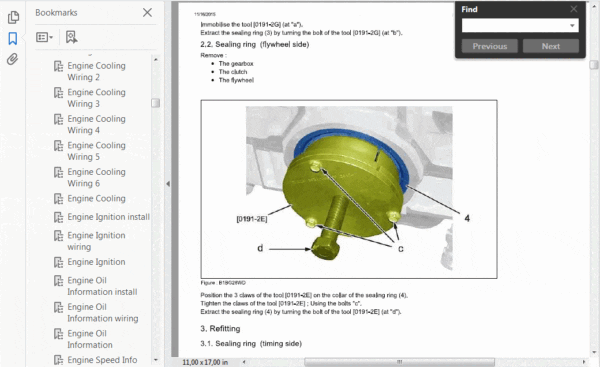Close the Bookmarks panel
600x367 pixels.
coord(147,13)
